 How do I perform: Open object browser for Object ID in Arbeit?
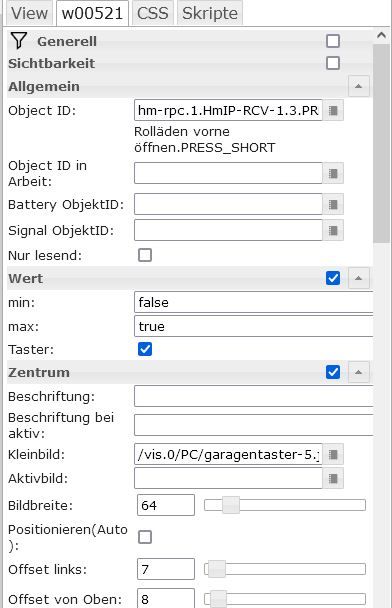coord(333,173)
